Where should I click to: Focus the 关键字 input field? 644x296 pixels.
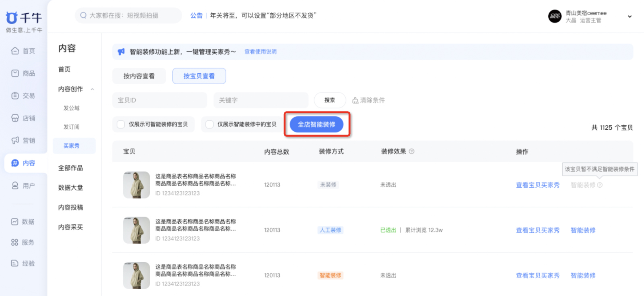[x=261, y=100]
